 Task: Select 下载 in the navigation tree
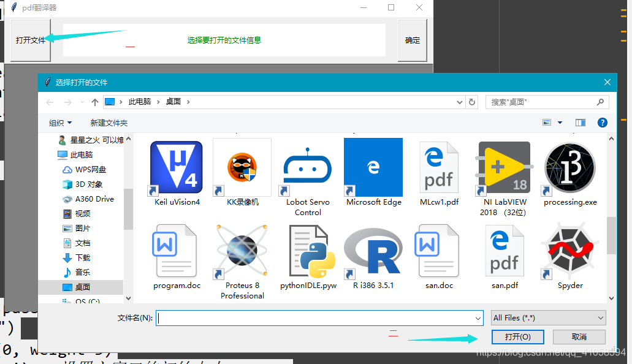point(77,258)
